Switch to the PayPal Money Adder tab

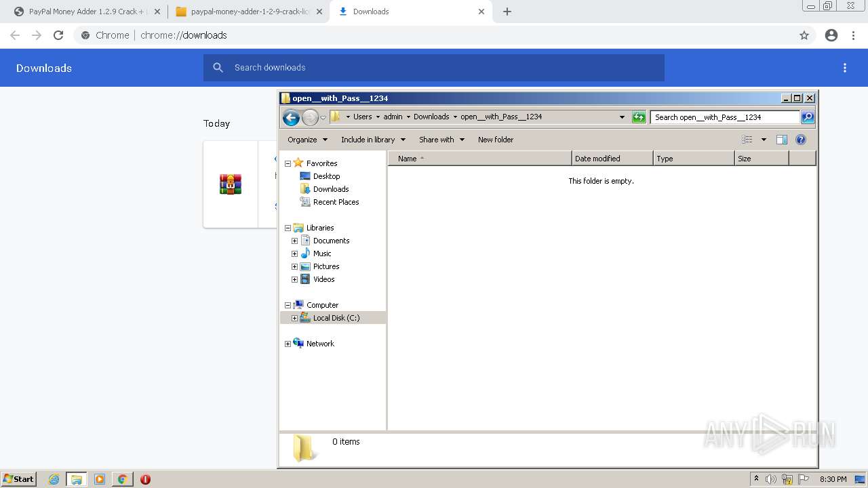click(x=87, y=12)
